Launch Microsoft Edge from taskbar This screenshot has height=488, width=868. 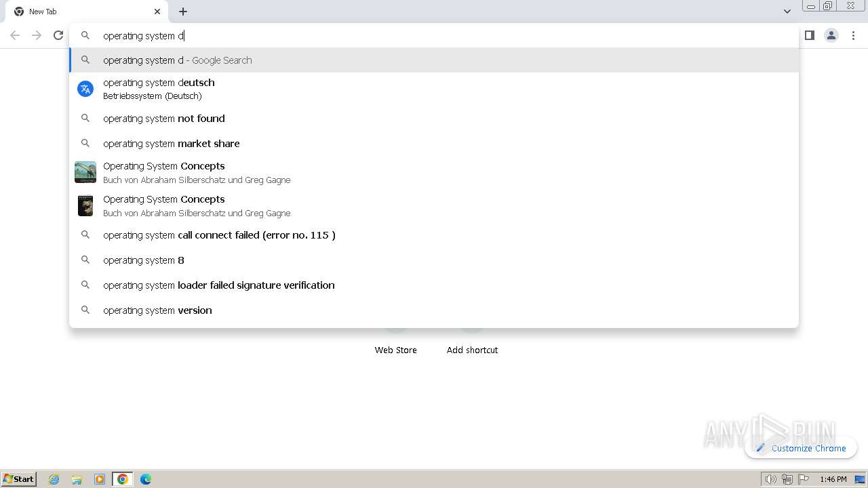coord(146,479)
